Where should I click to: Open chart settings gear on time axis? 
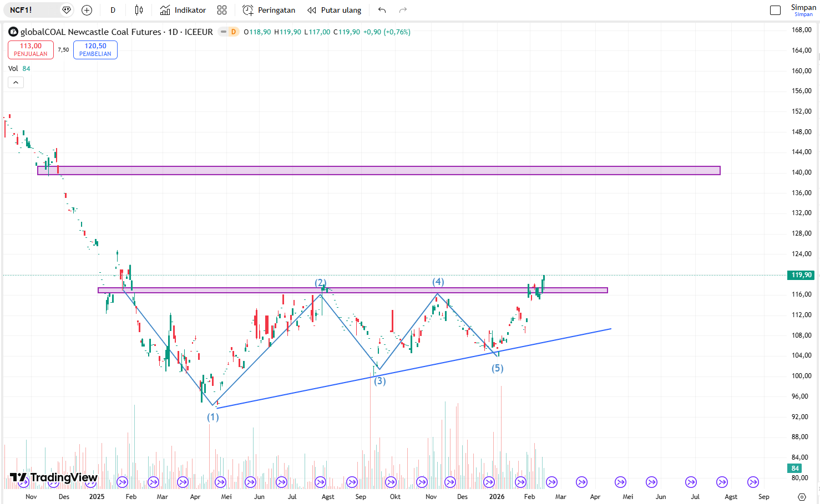pyautogui.click(x=802, y=497)
